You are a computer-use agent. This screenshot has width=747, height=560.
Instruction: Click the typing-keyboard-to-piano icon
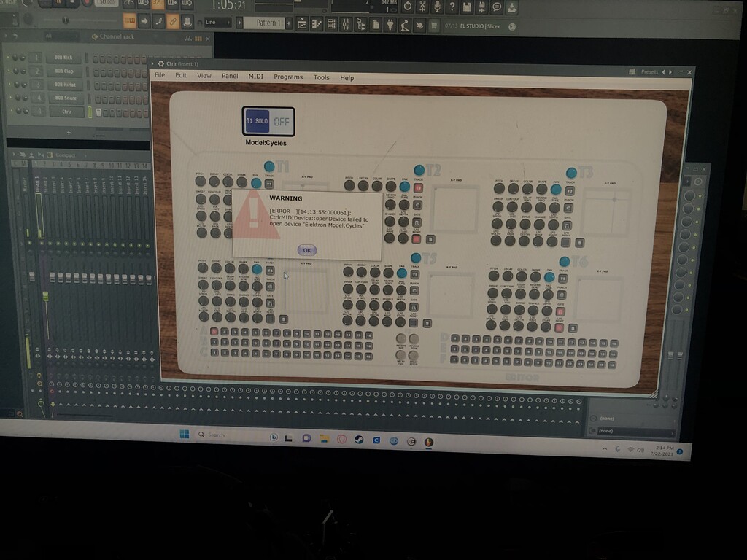130,21
